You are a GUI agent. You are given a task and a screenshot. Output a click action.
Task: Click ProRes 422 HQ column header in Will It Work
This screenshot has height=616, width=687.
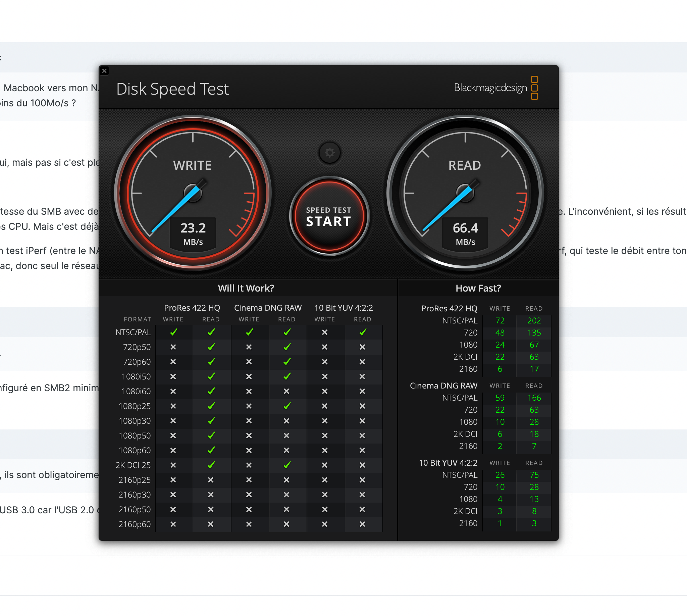[192, 308]
